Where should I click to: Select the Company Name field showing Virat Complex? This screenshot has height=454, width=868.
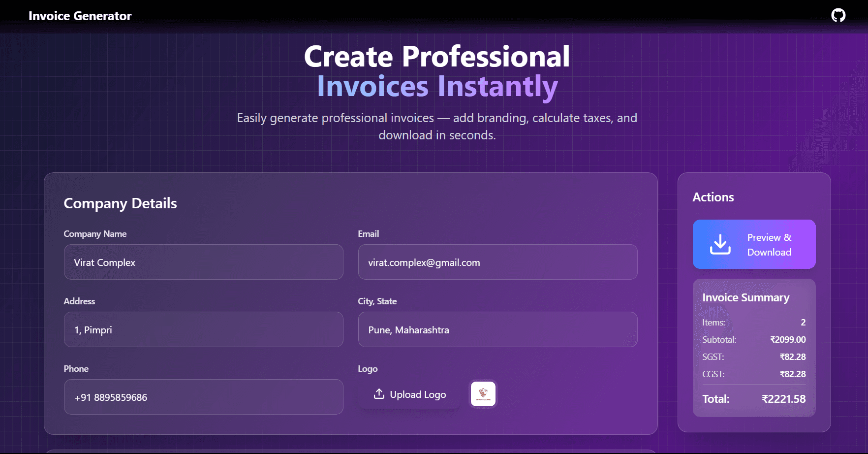point(203,262)
